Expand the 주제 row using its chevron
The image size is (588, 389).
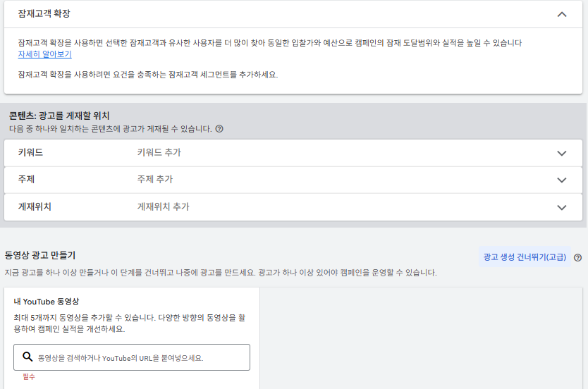point(561,180)
